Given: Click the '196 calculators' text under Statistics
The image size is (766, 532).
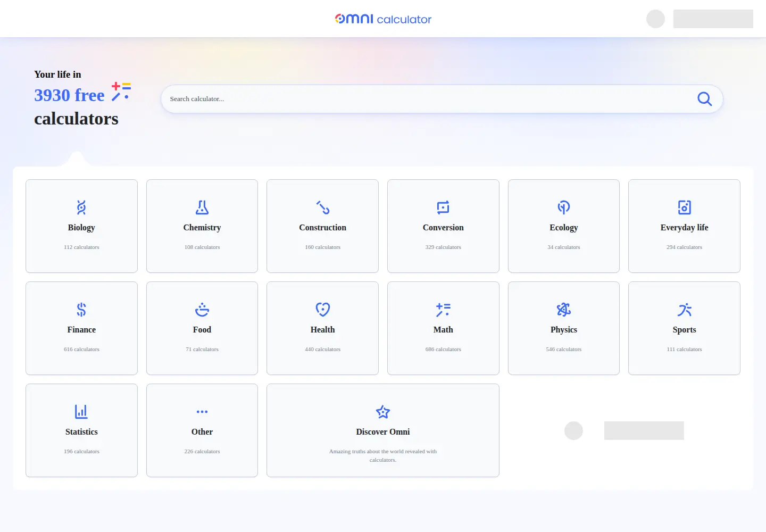Looking at the screenshot, I should tap(81, 452).
